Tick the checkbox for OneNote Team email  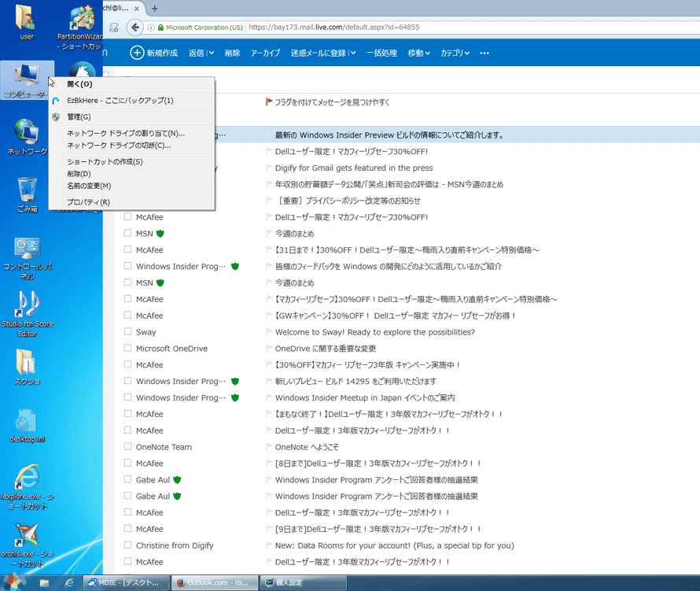point(127,446)
